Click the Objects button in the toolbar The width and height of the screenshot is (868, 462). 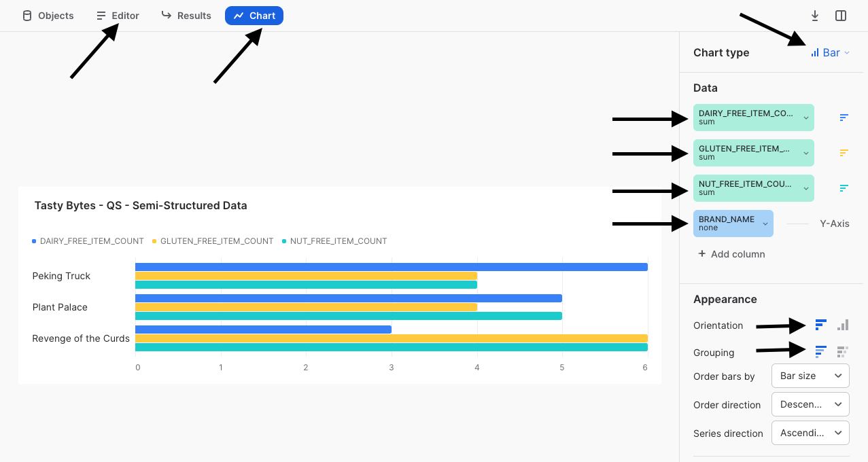tap(47, 15)
